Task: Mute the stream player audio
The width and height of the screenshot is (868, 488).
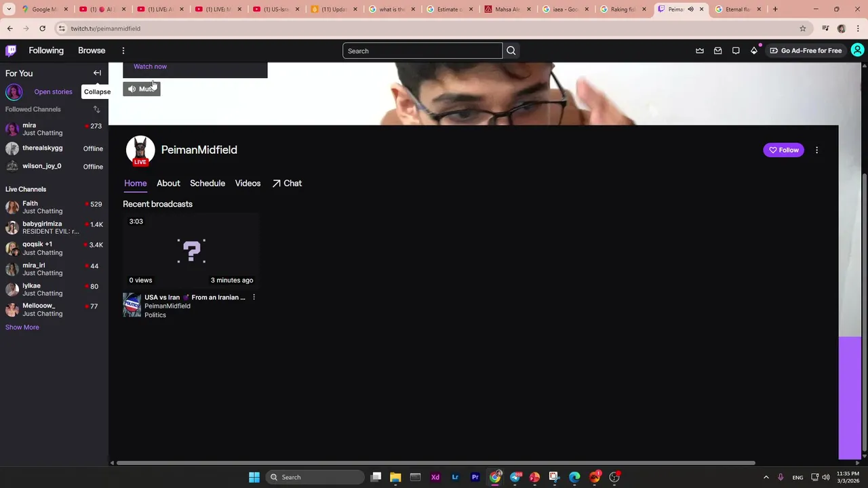Action: point(142,89)
